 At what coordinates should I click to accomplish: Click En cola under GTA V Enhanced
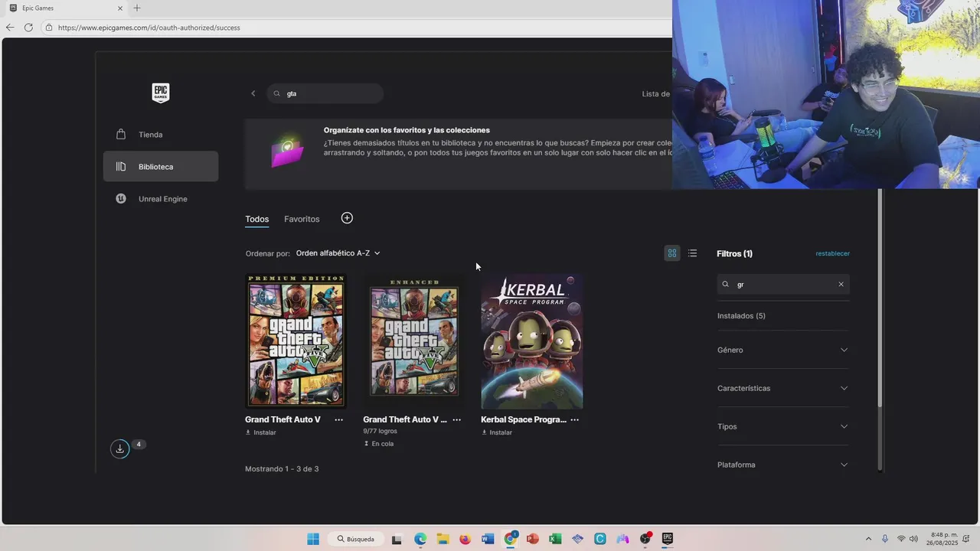tap(378, 444)
